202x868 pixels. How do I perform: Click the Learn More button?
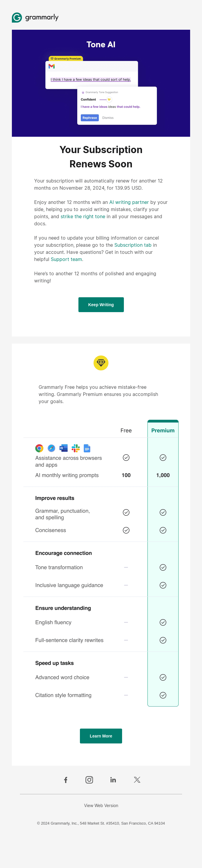[101, 736]
